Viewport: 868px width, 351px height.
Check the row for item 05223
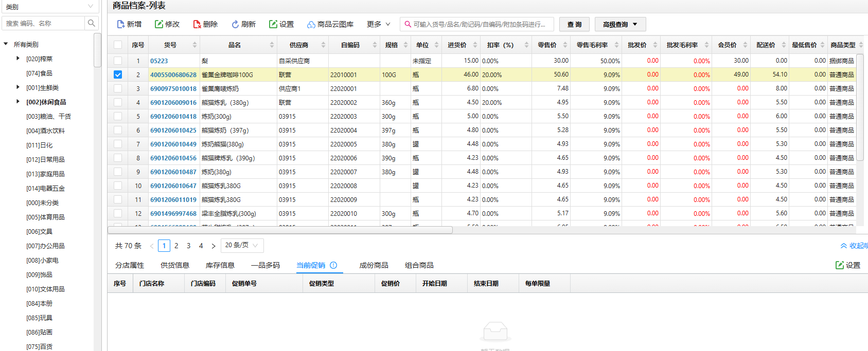click(118, 61)
